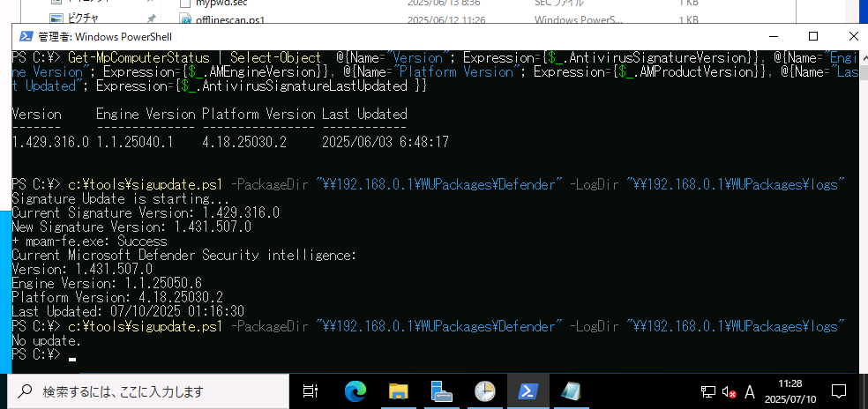Click the ピクチャ folder icon in Explorer
868x409 pixels.
coord(56,18)
